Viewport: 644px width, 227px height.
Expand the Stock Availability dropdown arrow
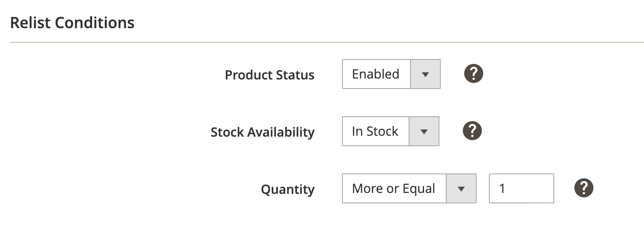(x=424, y=131)
